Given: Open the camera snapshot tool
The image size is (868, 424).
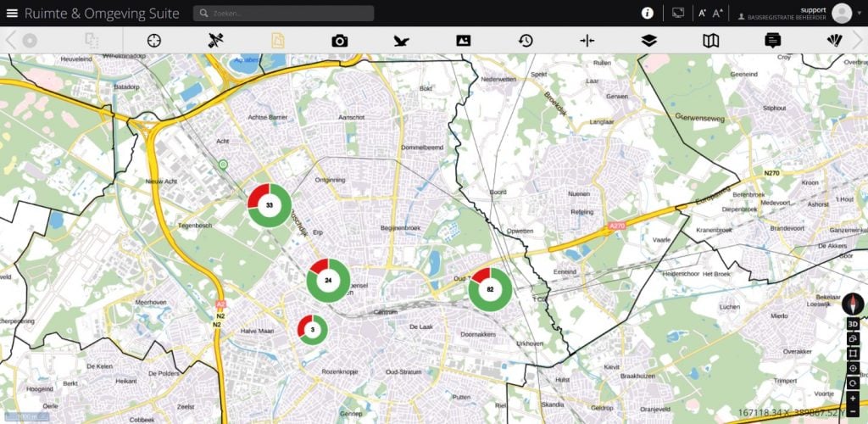Looking at the screenshot, I should tap(339, 41).
